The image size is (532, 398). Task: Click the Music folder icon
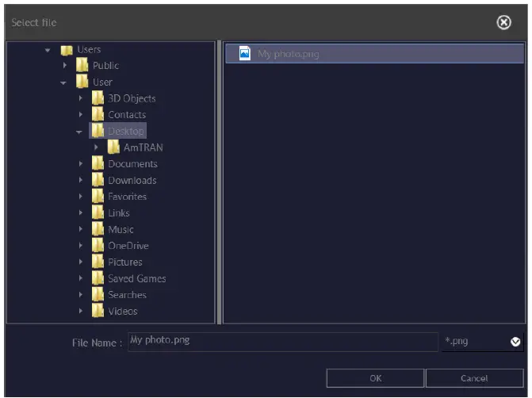(98, 229)
